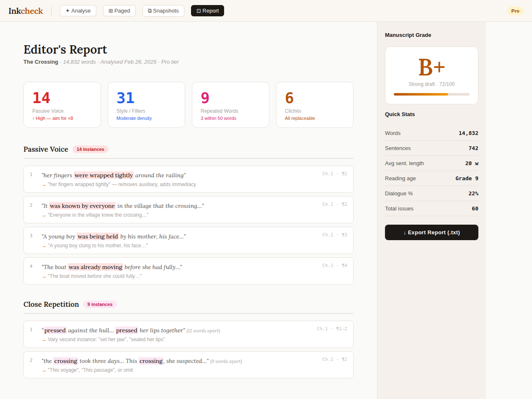This screenshot has width=532, height=399.
Task: Click the camera icon beside Snapshots
Action: point(150,10)
